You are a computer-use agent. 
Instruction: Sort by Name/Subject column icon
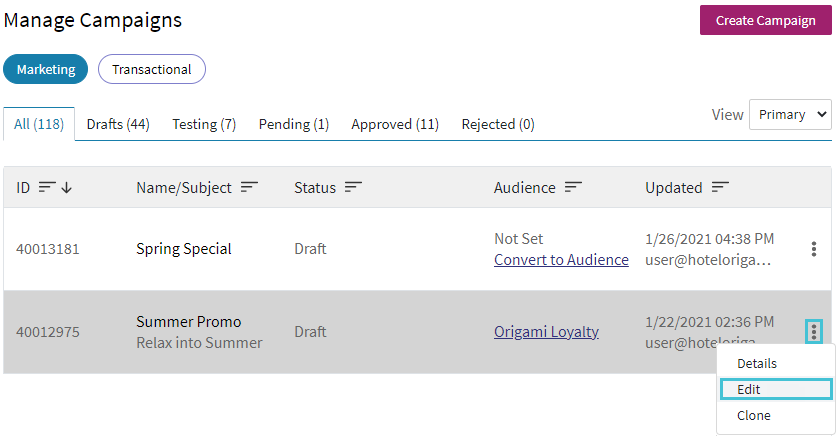[249, 187]
